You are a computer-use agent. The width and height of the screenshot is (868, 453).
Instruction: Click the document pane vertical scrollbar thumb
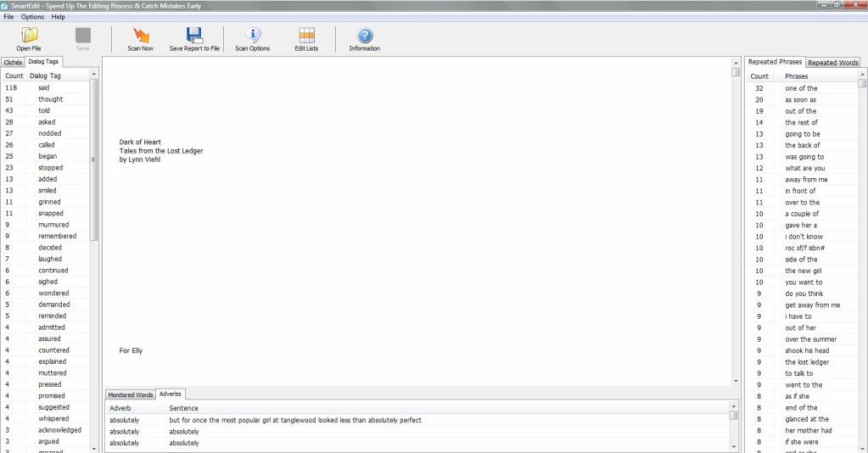pos(736,71)
